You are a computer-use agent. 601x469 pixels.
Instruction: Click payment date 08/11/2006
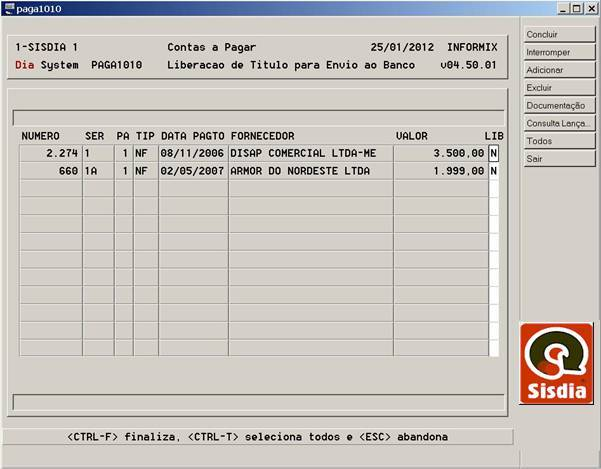coord(193,153)
